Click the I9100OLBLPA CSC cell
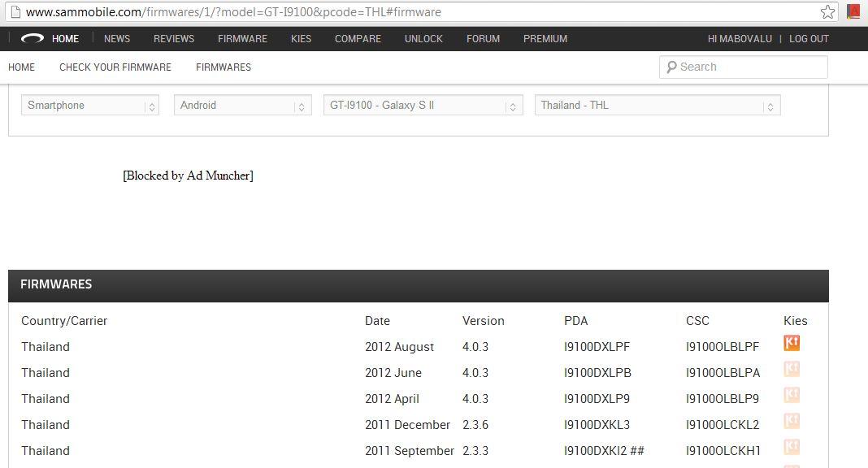Image resolution: width=868 pixels, height=468 pixels. pyautogui.click(x=723, y=373)
